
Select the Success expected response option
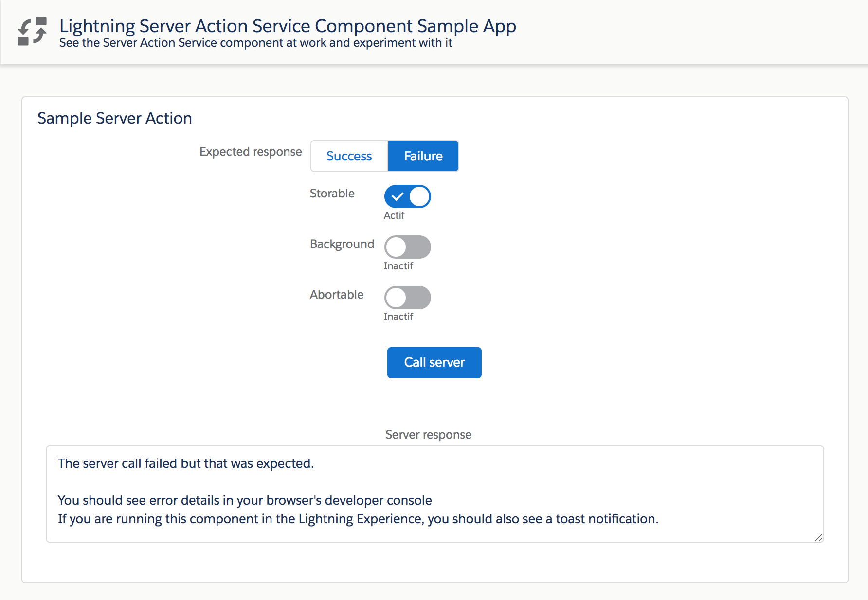(x=349, y=156)
